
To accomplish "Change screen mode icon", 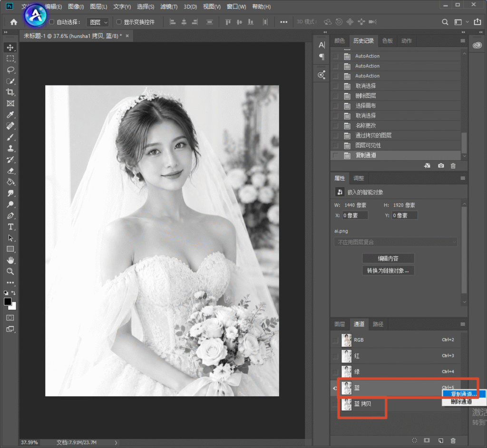I will click(x=10, y=329).
